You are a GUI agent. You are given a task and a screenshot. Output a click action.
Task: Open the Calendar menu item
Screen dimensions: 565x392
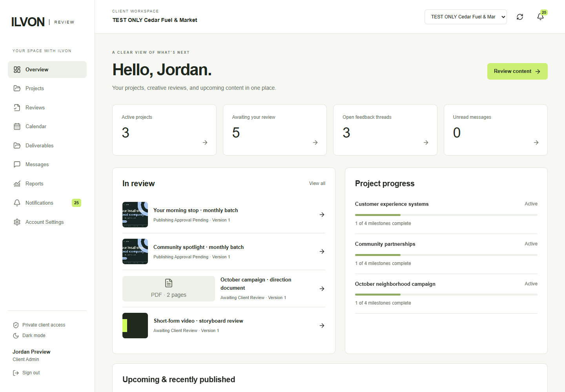[x=47, y=126]
